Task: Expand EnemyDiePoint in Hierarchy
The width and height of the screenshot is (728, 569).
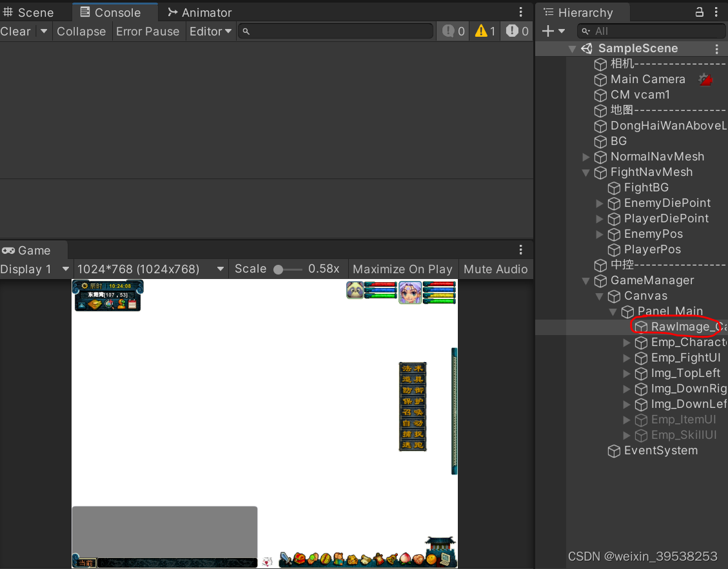Action: tap(600, 203)
